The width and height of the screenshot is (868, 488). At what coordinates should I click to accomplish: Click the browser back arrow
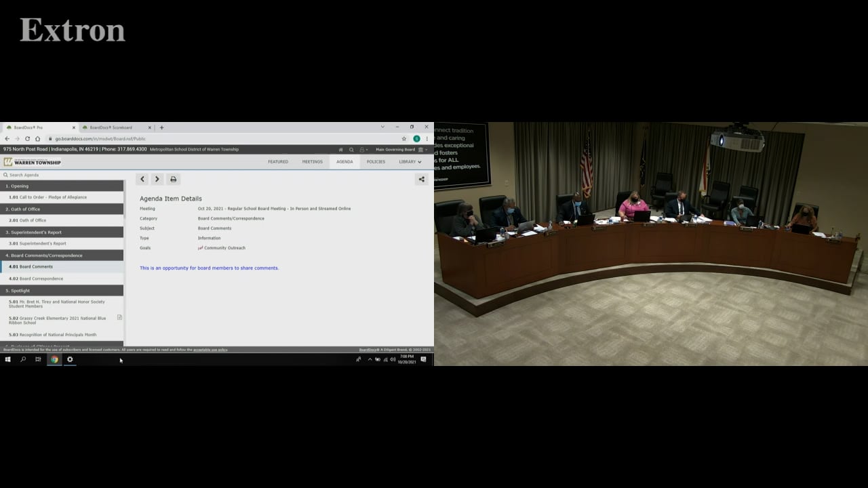coord(7,138)
